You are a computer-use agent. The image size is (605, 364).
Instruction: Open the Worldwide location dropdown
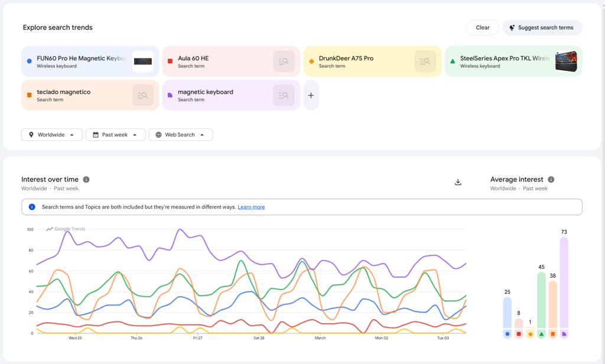click(x=52, y=135)
